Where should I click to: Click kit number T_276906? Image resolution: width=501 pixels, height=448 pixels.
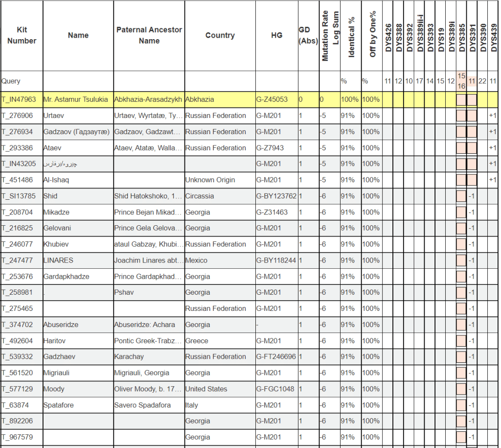17,116
